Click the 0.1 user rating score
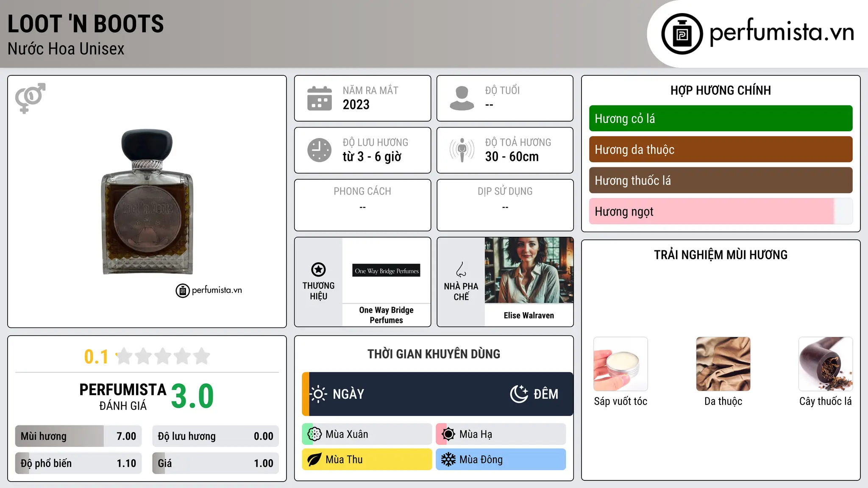Image resolution: width=868 pixels, height=488 pixels. pyautogui.click(x=96, y=357)
